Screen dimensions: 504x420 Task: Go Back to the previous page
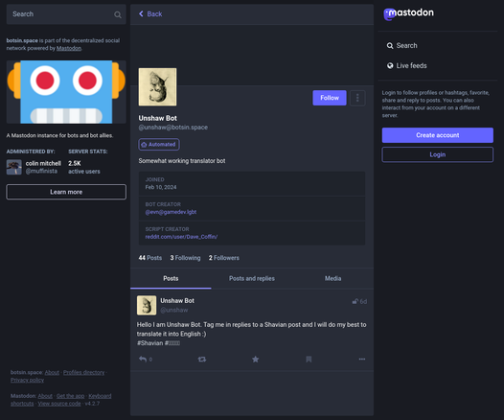(x=150, y=13)
